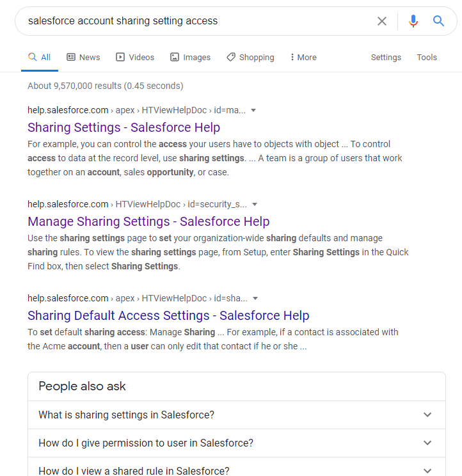The image size is (462, 476).
Task: Expand 'How do I give permission to user' question
Action: click(237, 443)
